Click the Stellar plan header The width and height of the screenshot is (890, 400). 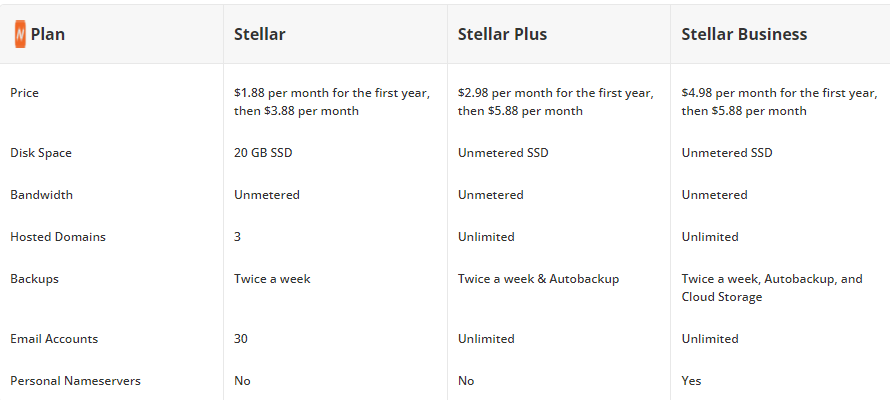pyautogui.click(x=260, y=34)
